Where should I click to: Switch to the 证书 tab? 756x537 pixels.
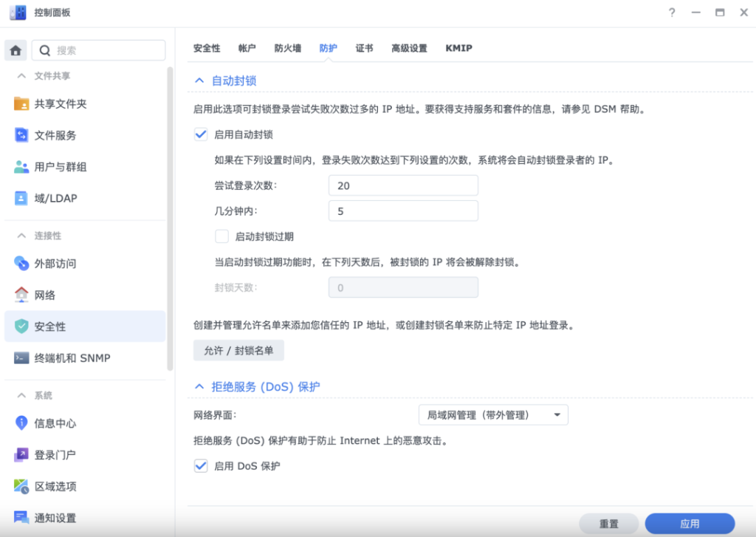coord(364,48)
